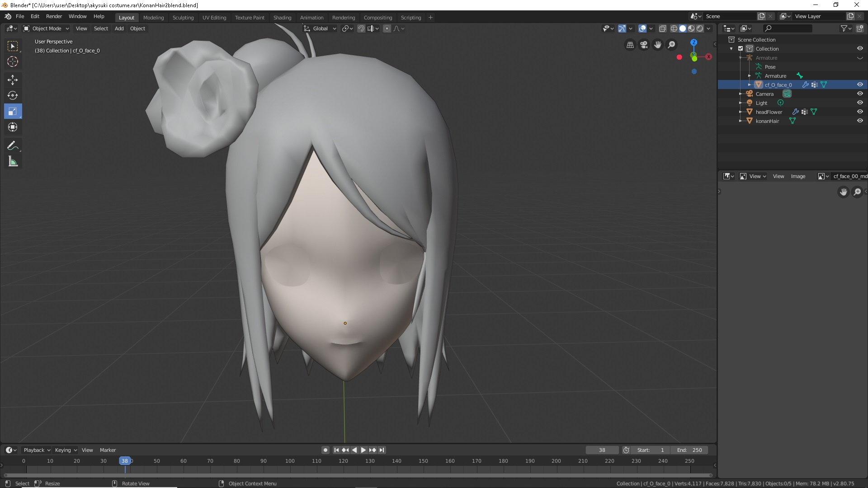This screenshot has width=868, height=488.
Task: Hide the Collection in viewport
Action: pyautogui.click(x=860, y=49)
